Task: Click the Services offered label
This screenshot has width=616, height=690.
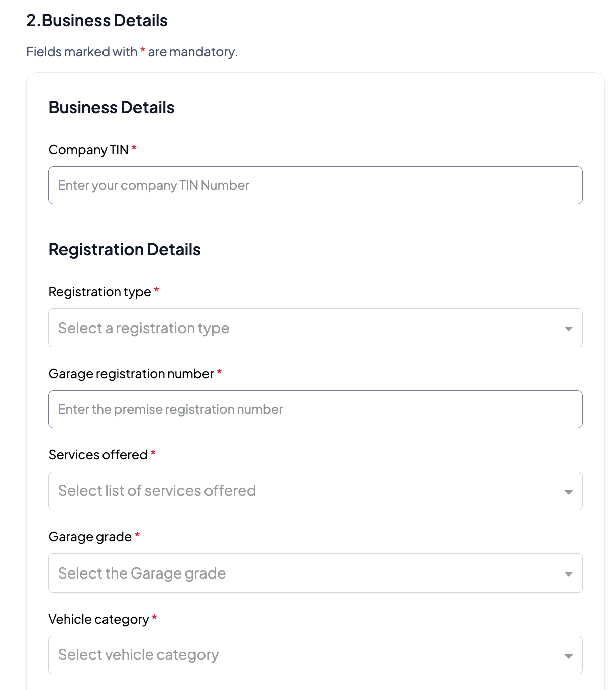Action: [98, 455]
